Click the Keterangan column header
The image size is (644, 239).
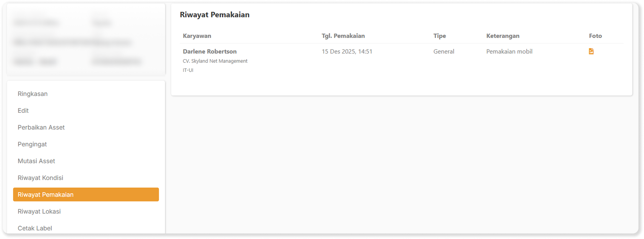(503, 36)
